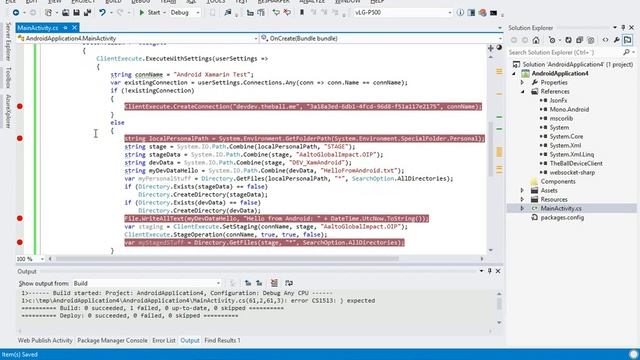The image size is (640, 360).
Task: Click the black console icon in toolbar
Action: coord(493,13)
